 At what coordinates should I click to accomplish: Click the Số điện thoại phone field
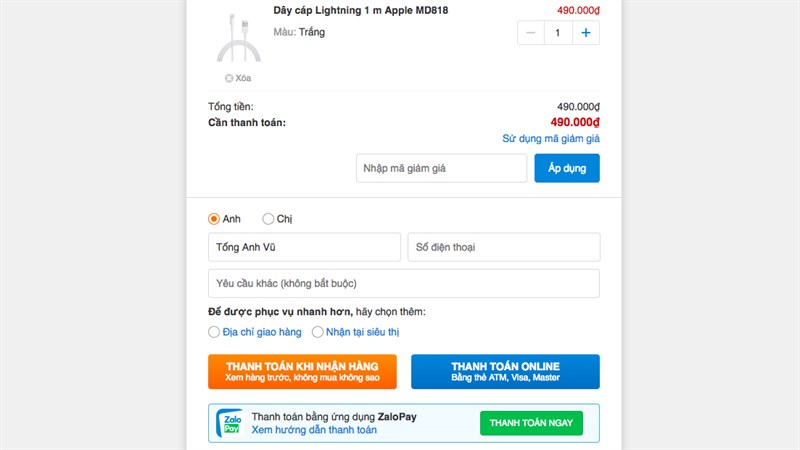[503, 247]
